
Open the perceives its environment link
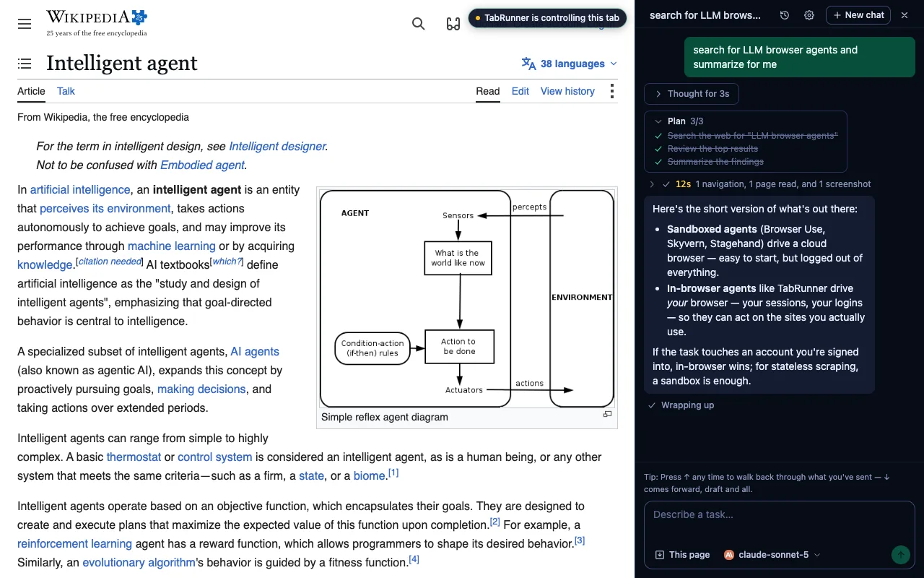(105, 208)
